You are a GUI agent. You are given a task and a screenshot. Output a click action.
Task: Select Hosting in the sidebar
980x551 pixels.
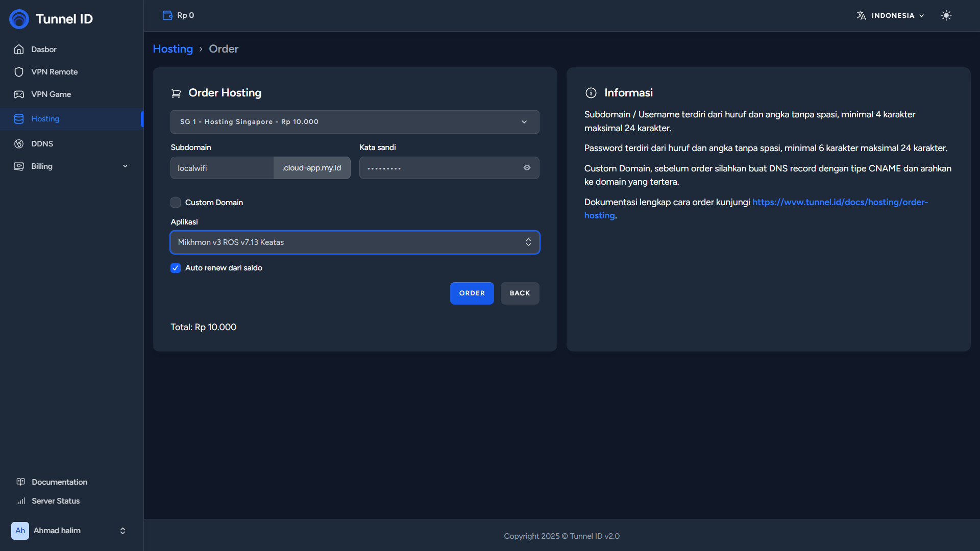pyautogui.click(x=45, y=119)
